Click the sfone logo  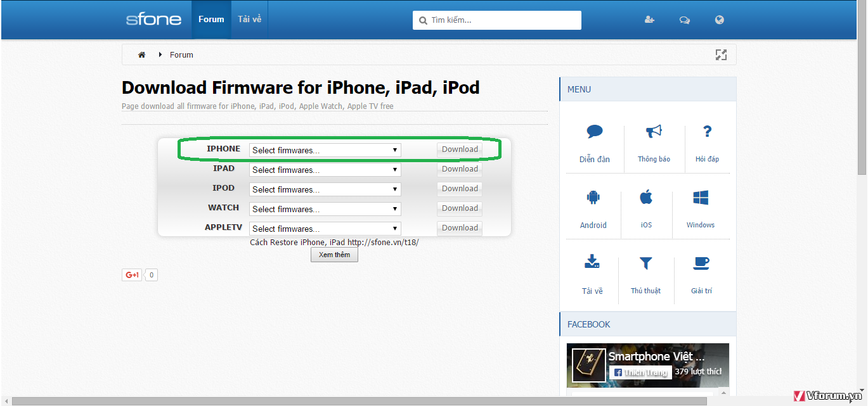[x=153, y=19]
